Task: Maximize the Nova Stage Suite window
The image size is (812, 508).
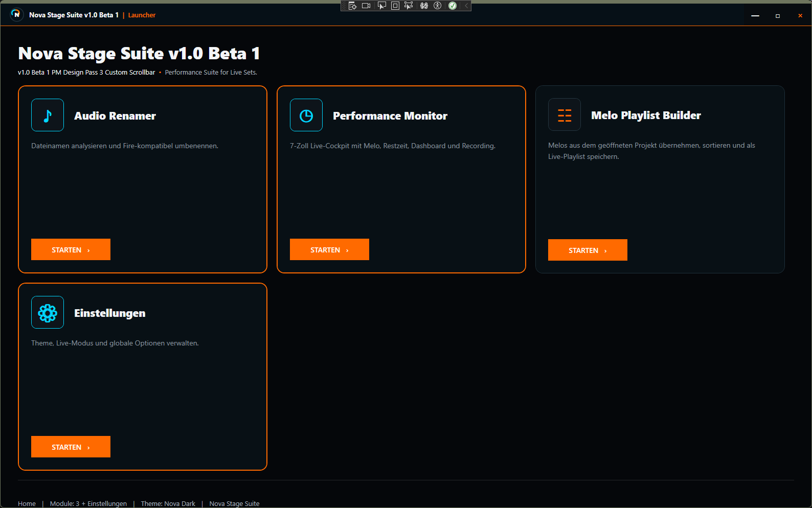Action: [778, 15]
